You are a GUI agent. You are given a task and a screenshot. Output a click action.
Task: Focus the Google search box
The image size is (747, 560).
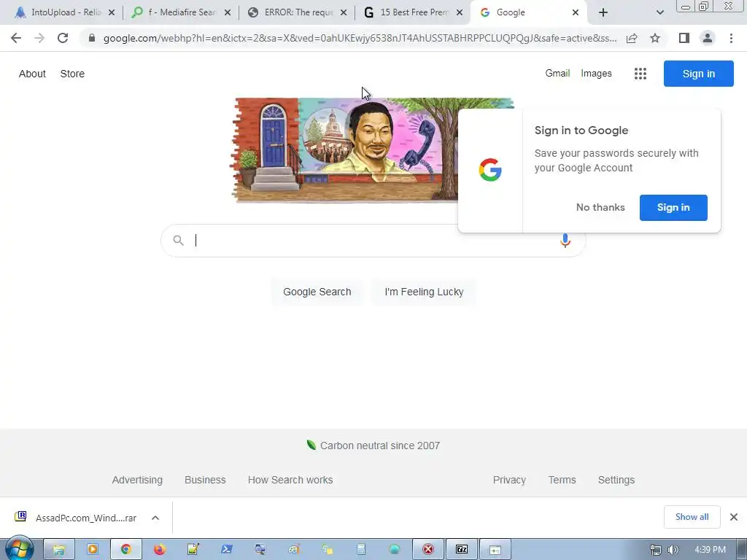pos(373,241)
